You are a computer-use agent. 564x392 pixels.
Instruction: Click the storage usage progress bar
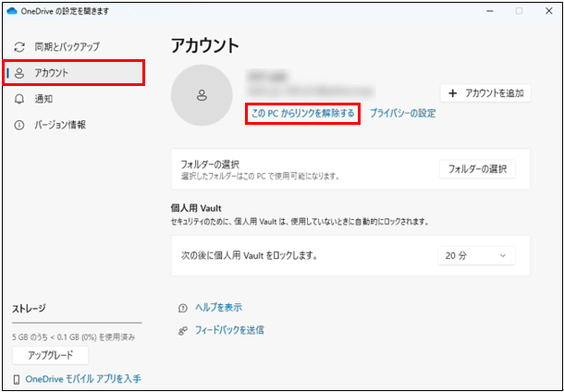click(x=77, y=323)
